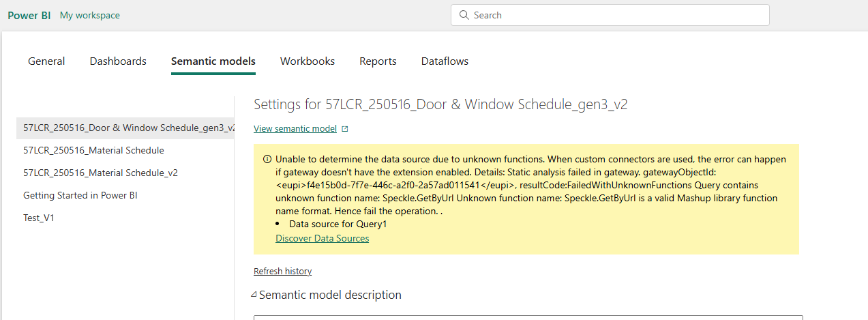Image resolution: width=868 pixels, height=320 pixels.
Task: Click the Power BI logo text
Action: (x=29, y=15)
